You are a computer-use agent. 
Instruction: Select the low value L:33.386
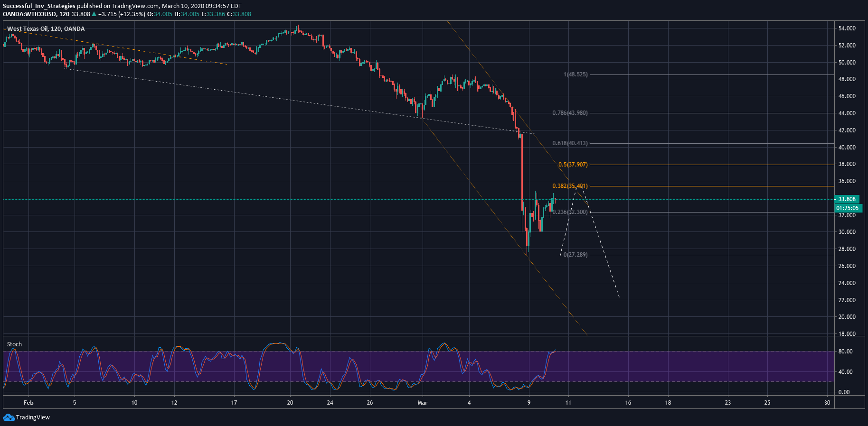[213, 14]
